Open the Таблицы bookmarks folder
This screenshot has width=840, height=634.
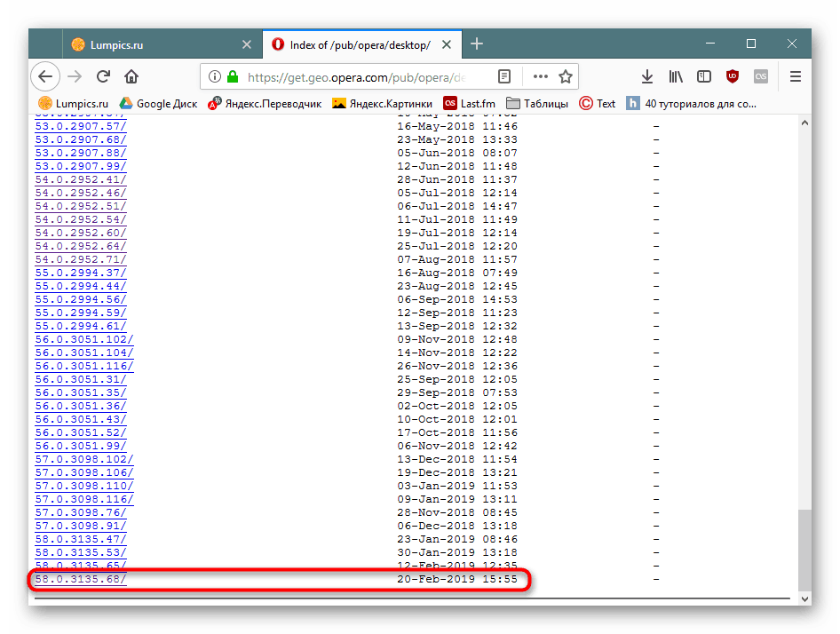tap(537, 103)
